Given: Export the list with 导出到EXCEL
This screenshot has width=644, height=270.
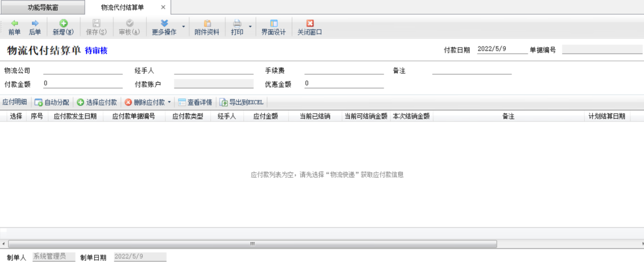Looking at the screenshot, I should coord(241,103).
